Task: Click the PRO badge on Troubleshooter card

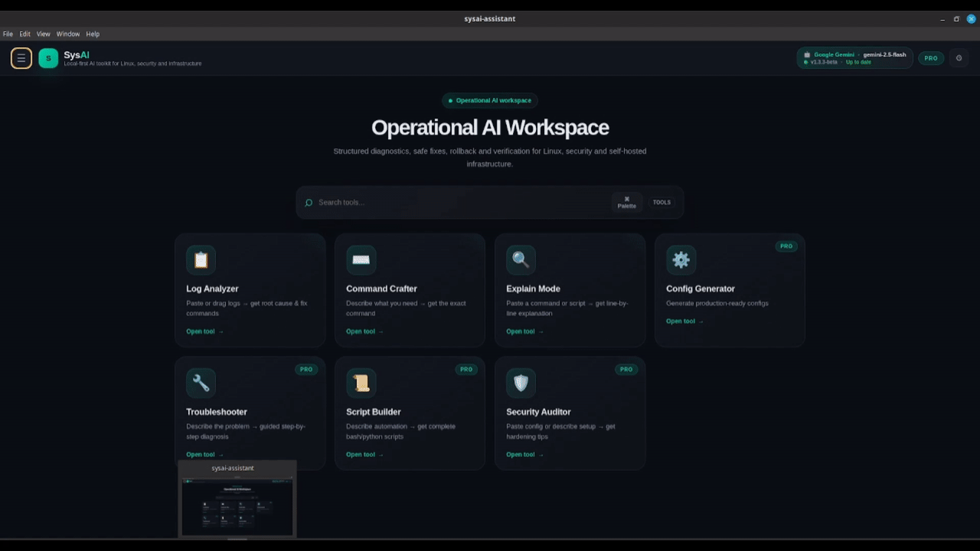Action: coord(306,370)
